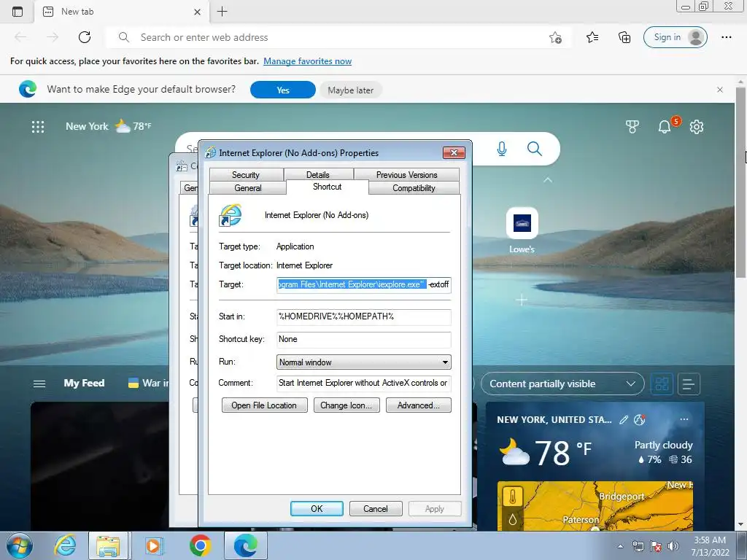Click the weather map thumbnail

[x=595, y=506]
